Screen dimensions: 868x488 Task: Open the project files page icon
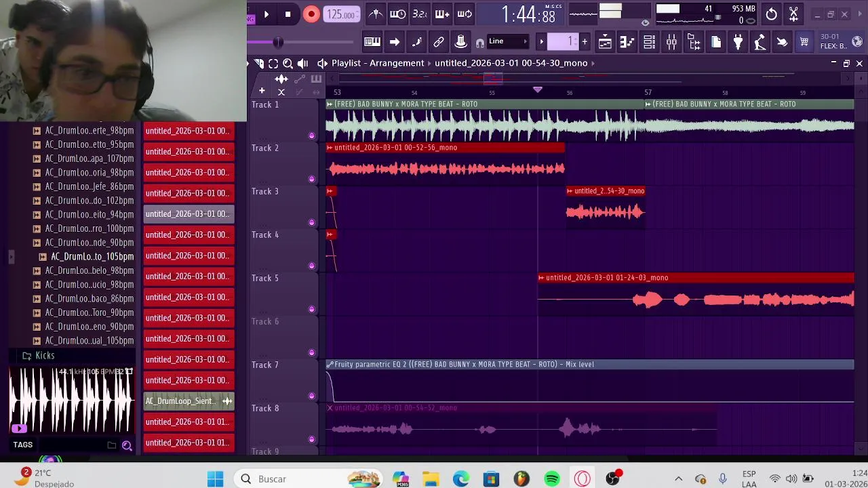point(716,42)
